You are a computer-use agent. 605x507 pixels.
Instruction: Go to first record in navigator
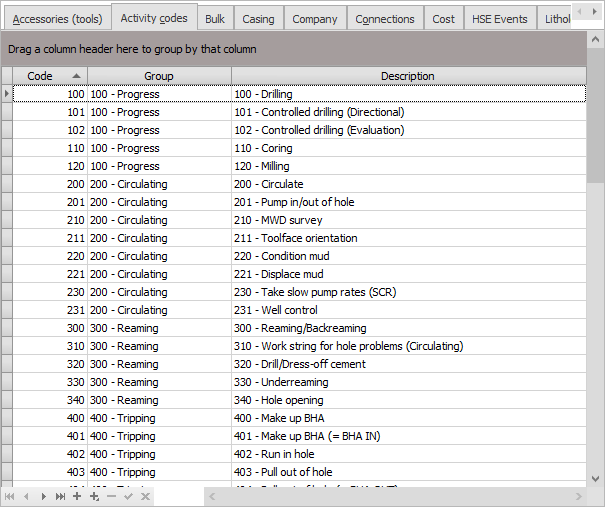(10, 496)
